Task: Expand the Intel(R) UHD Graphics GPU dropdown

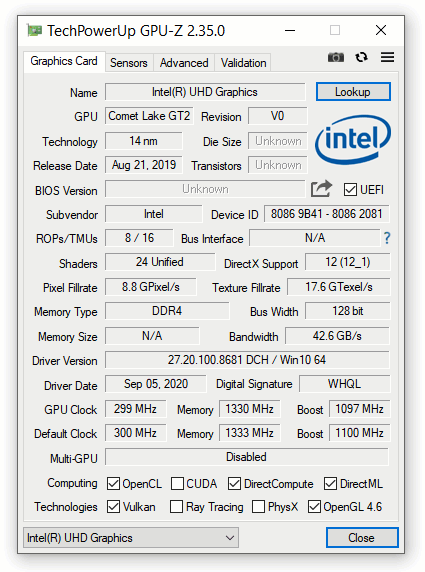Action: click(x=131, y=537)
